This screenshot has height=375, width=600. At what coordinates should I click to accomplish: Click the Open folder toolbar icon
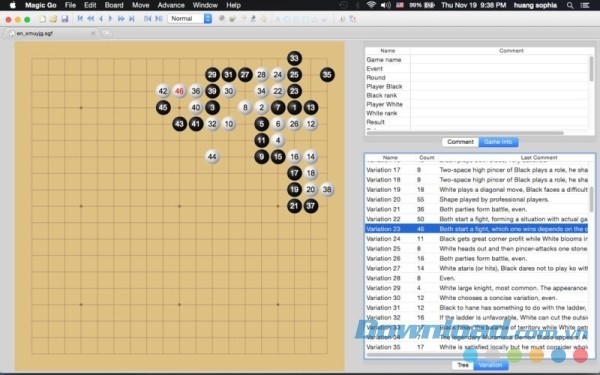point(54,19)
